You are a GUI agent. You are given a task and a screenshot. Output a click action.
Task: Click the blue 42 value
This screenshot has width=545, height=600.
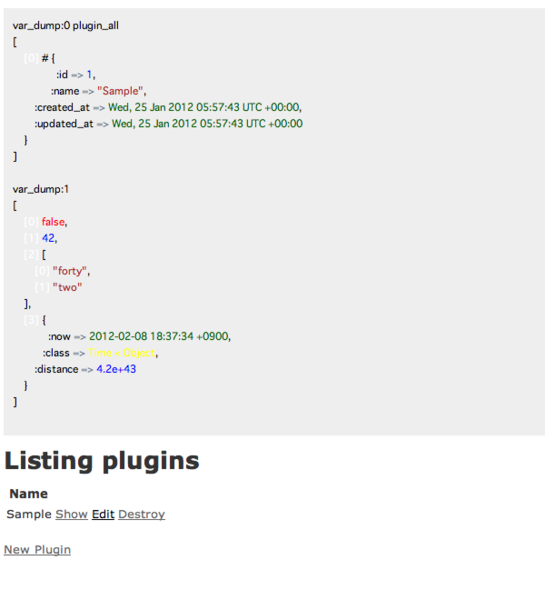point(48,238)
